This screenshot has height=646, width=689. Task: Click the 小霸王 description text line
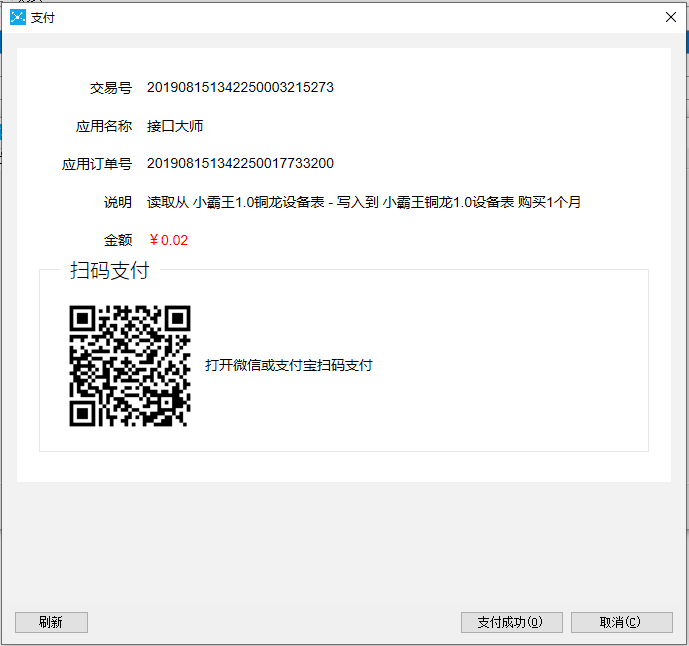[x=363, y=202]
